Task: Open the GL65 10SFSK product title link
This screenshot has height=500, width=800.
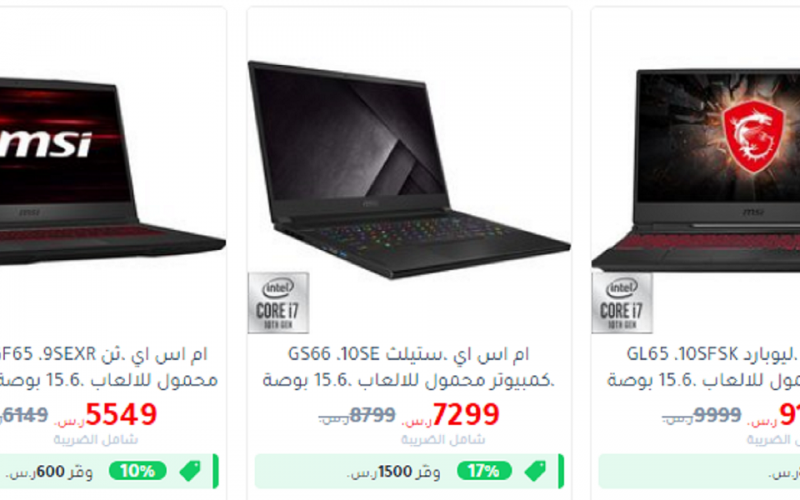Action: click(713, 354)
